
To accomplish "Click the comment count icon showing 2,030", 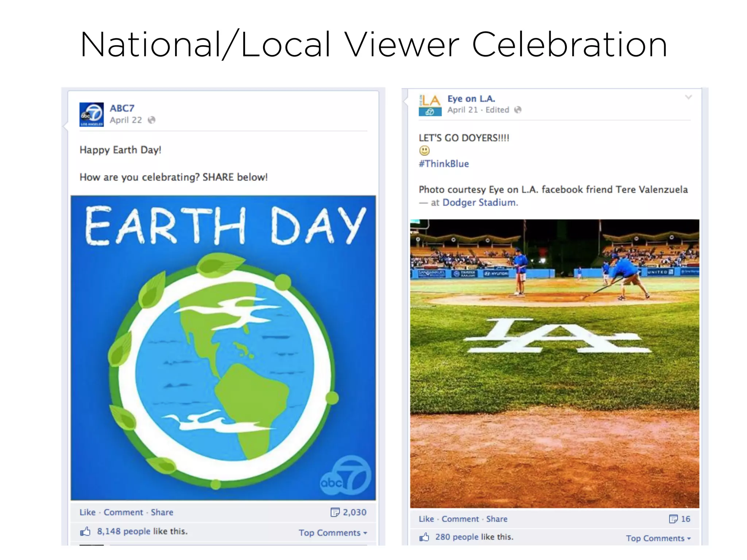I will (335, 512).
